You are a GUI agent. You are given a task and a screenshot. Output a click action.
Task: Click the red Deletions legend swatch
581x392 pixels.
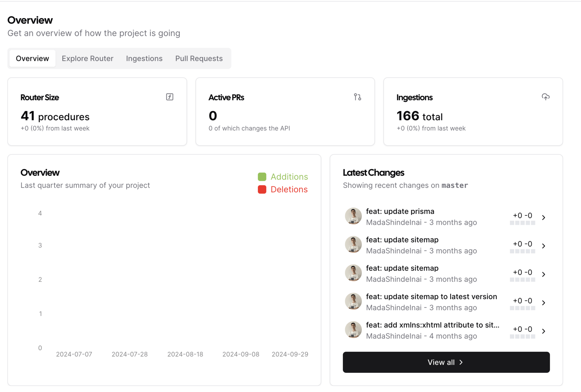point(262,190)
